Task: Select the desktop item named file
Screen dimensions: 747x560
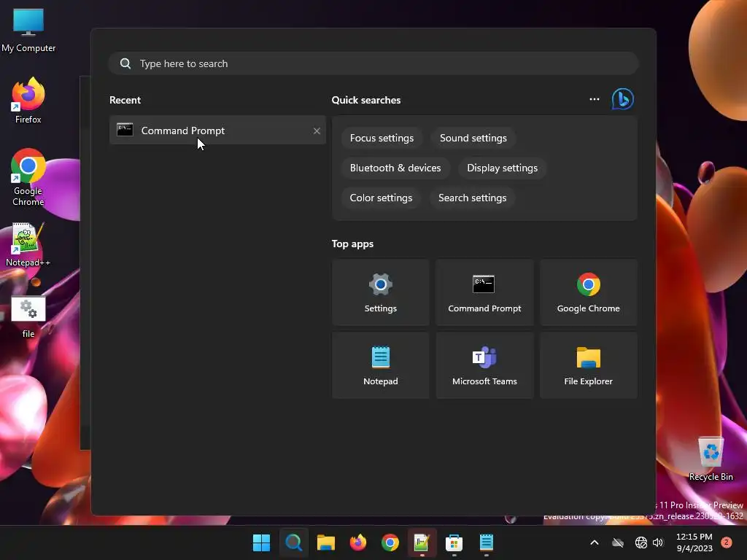Action: 28,317
